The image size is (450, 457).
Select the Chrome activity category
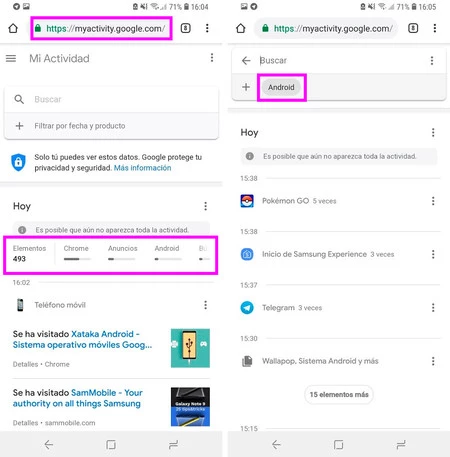point(76,253)
